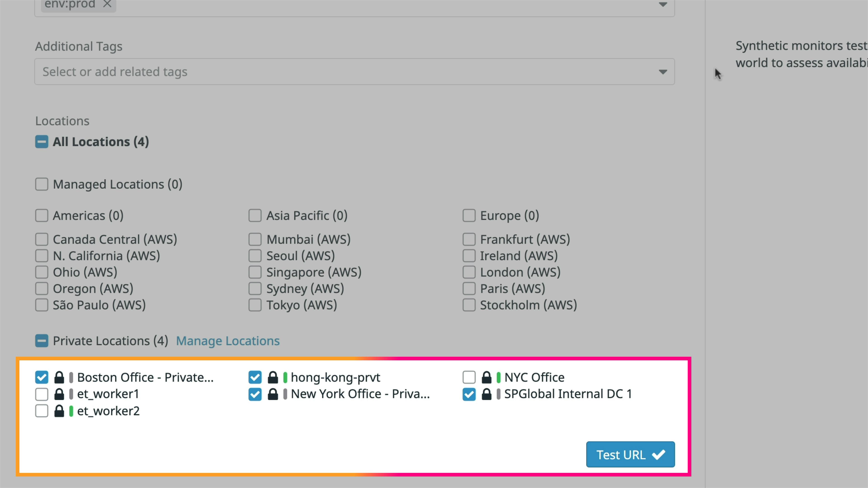Click the lock icon beside et_worker2
The image size is (868, 488).
tap(59, 411)
